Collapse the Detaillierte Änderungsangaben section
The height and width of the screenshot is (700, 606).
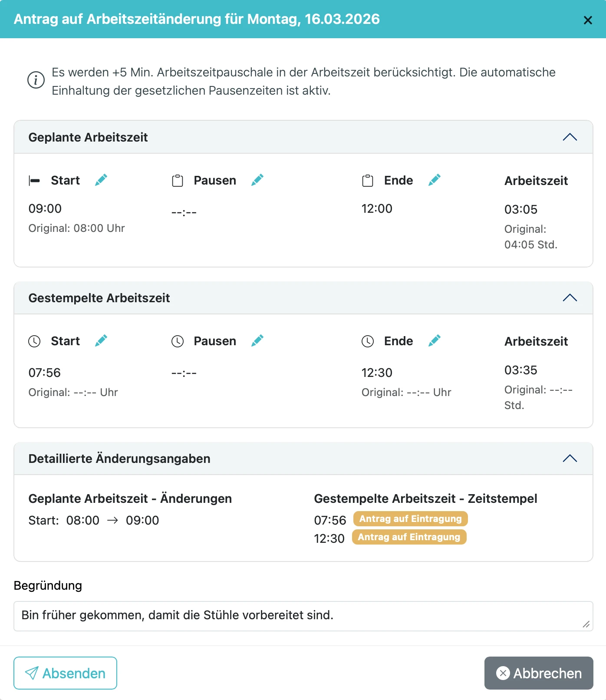coord(570,459)
